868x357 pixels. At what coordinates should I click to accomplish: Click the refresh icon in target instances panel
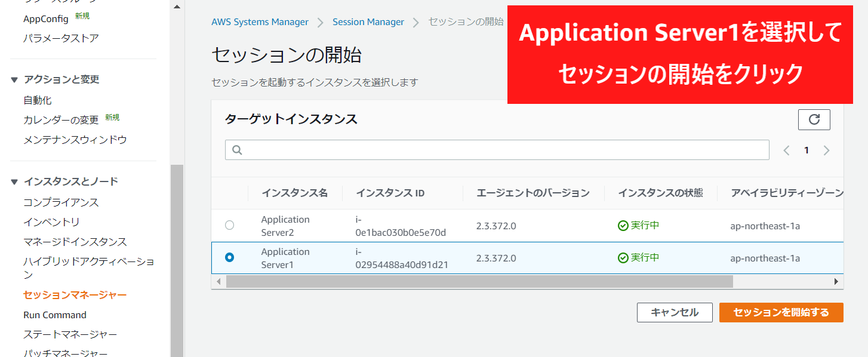[814, 119]
